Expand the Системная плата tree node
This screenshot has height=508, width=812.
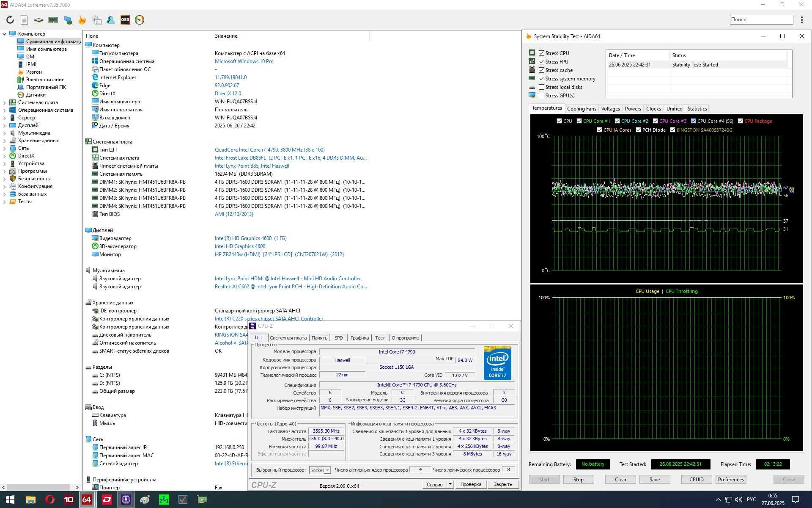(x=5, y=102)
